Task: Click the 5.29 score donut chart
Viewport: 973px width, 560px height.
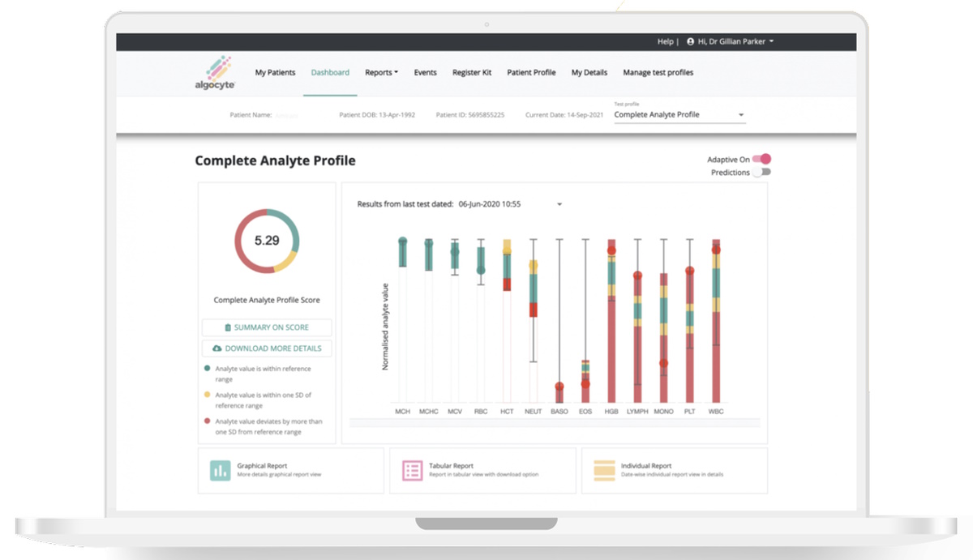Action: pos(267,241)
